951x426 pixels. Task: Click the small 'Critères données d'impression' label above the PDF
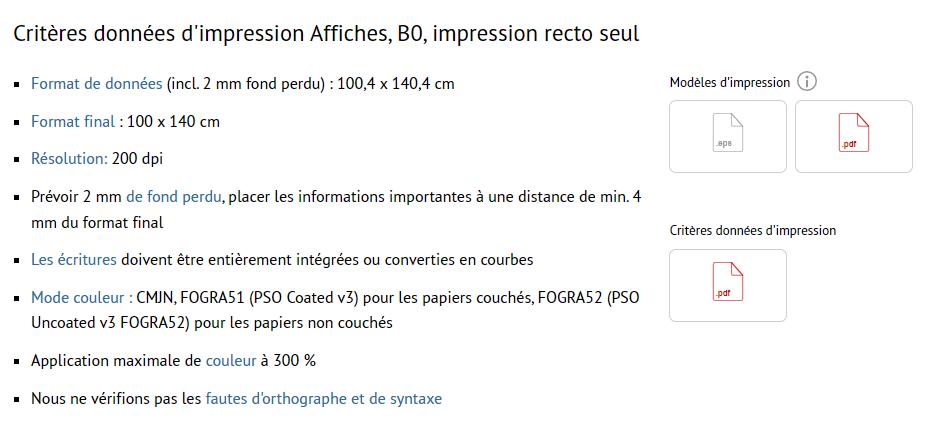752,231
